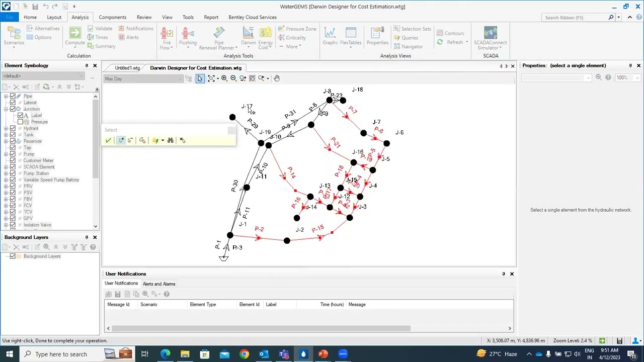
Task: Click the Contours button
Action: tap(450, 33)
